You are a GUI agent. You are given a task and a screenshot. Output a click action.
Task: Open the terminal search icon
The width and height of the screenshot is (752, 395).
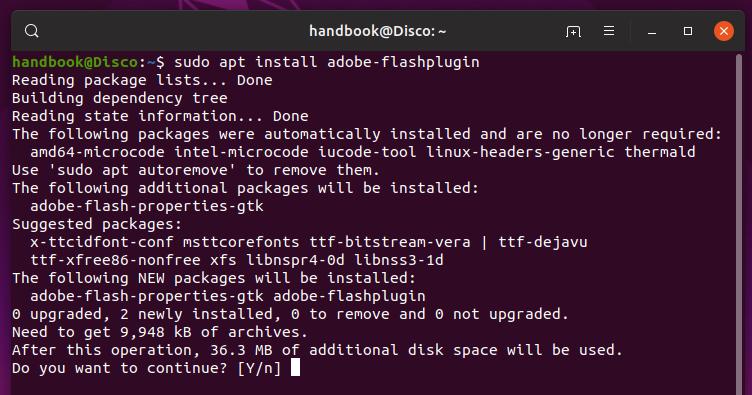point(32,31)
